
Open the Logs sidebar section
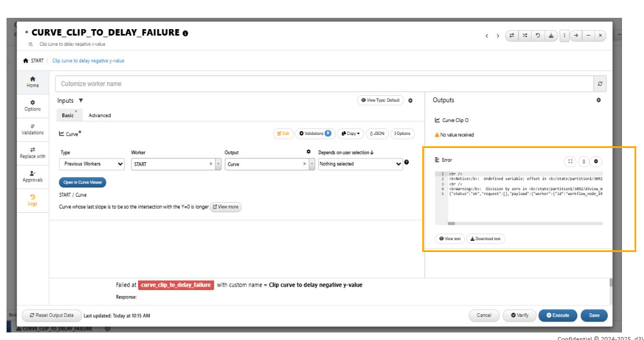[33, 200]
